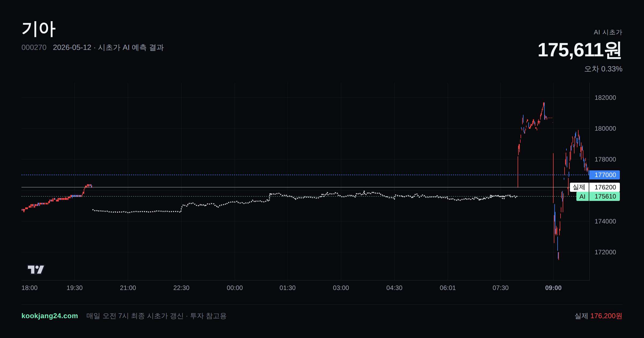Click the white 176200 actual price label

(x=605, y=187)
